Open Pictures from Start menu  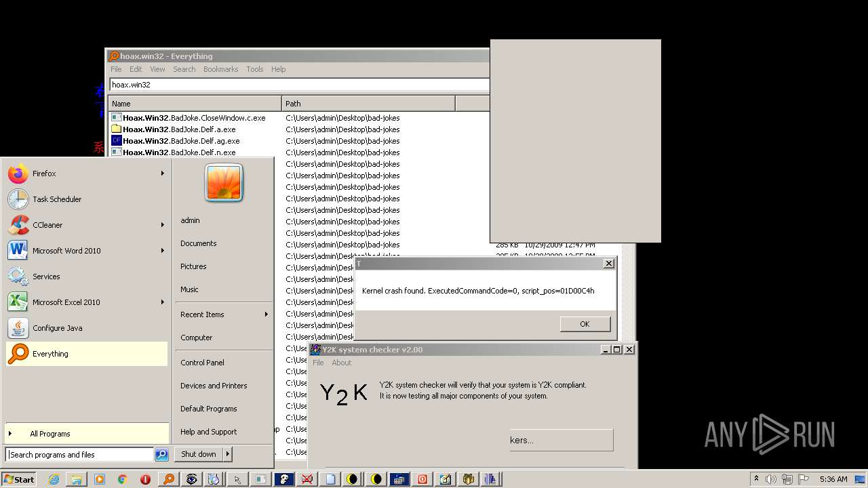tap(224, 266)
